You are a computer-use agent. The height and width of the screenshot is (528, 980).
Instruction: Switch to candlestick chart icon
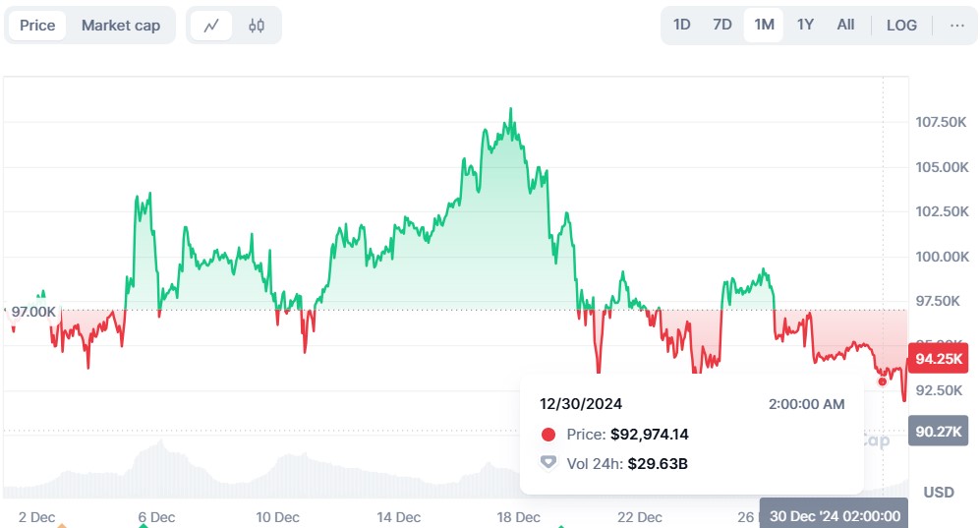257,26
